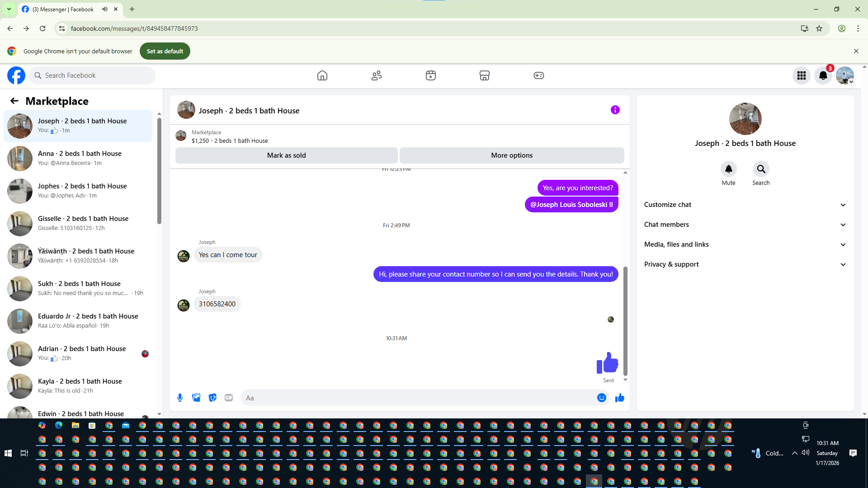The height and width of the screenshot is (488, 868).
Task: Mute this conversation
Action: [728, 169]
